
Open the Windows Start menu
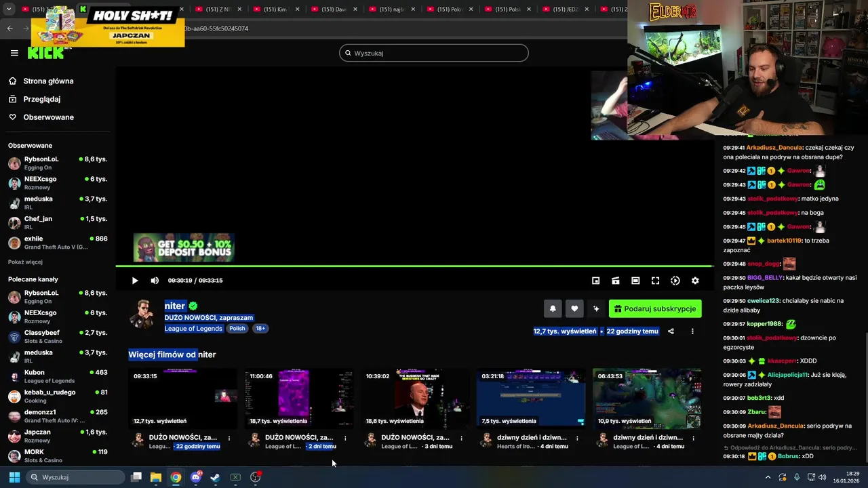click(x=14, y=477)
